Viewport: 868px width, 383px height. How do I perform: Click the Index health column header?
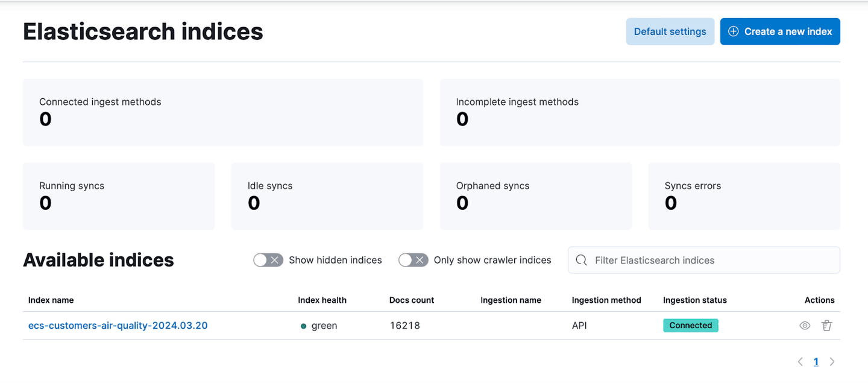[322, 300]
